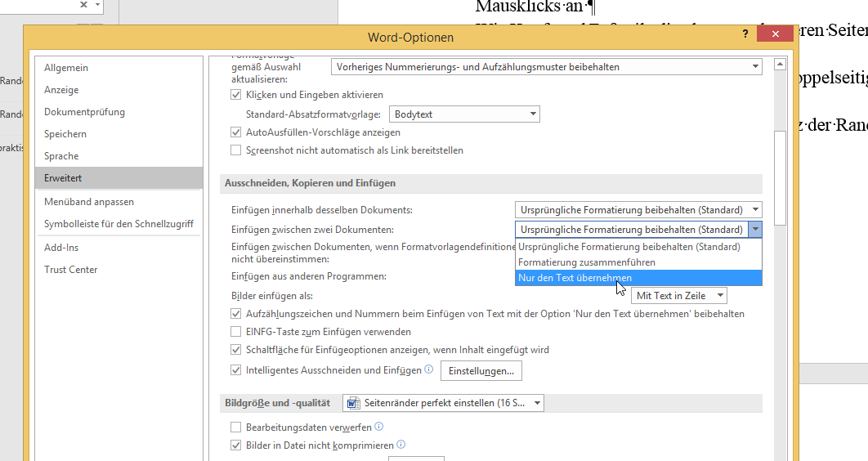Enable 'Screenshot nicht automatisch als Link bereitstellen'
This screenshot has width=868, height=461.
(236, 150)
